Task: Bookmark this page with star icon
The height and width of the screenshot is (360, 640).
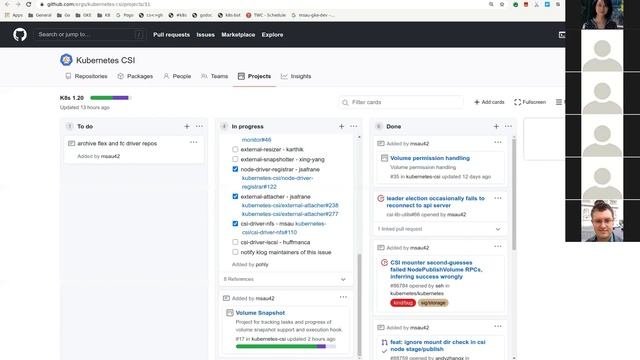Action: pyautogui.click(x=502, y=4)
